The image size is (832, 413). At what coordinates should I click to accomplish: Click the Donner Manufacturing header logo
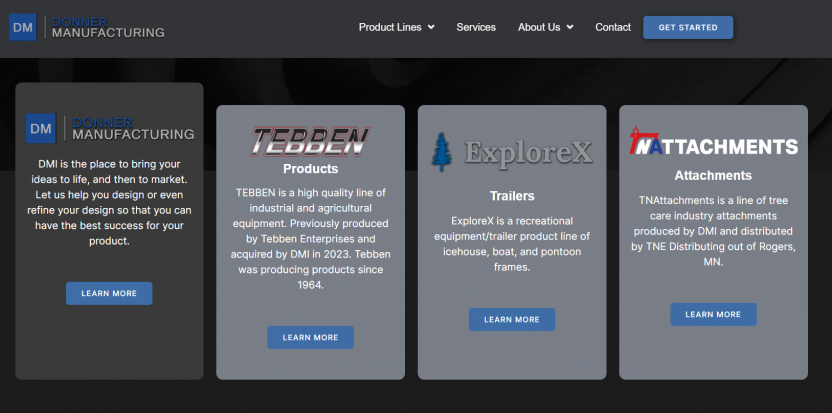86,27
